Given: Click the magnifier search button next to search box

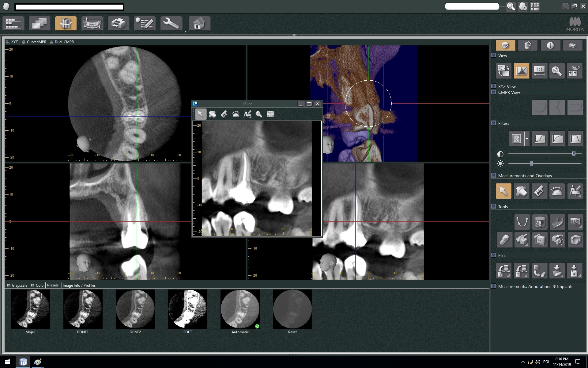Looking at the screenshot, I should (511, 6).
